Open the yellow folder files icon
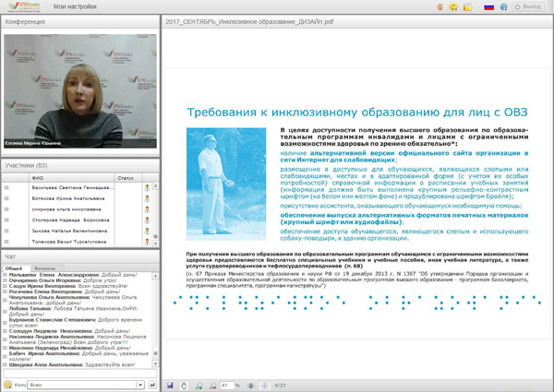This screenshot has width=554, height=392. [468, 6]
